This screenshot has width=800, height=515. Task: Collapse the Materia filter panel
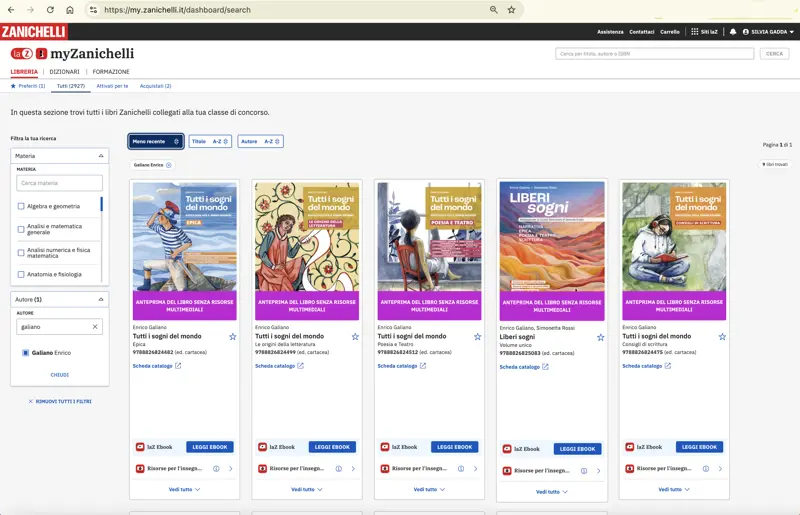101,156
